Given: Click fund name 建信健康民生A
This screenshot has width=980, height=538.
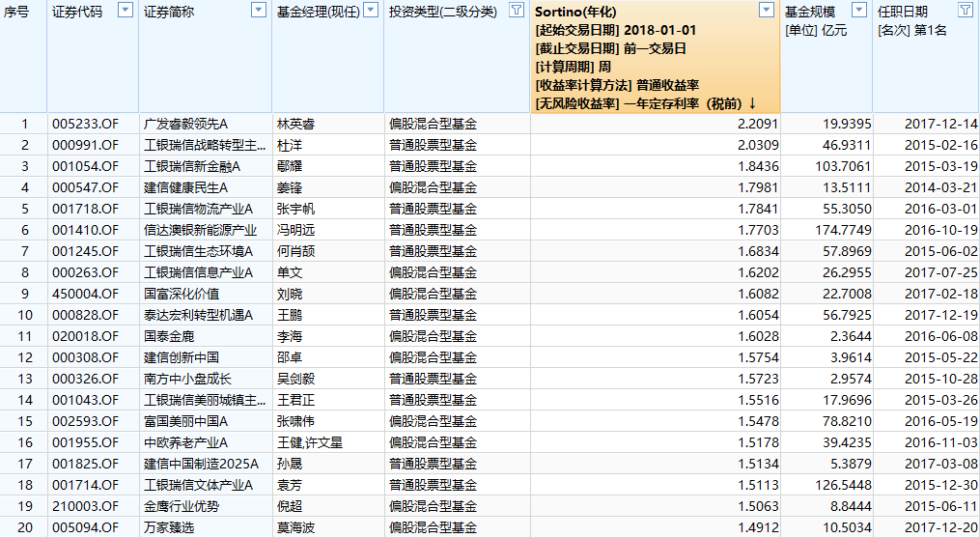Looking at the screenshot, I should tap(185, 187).
